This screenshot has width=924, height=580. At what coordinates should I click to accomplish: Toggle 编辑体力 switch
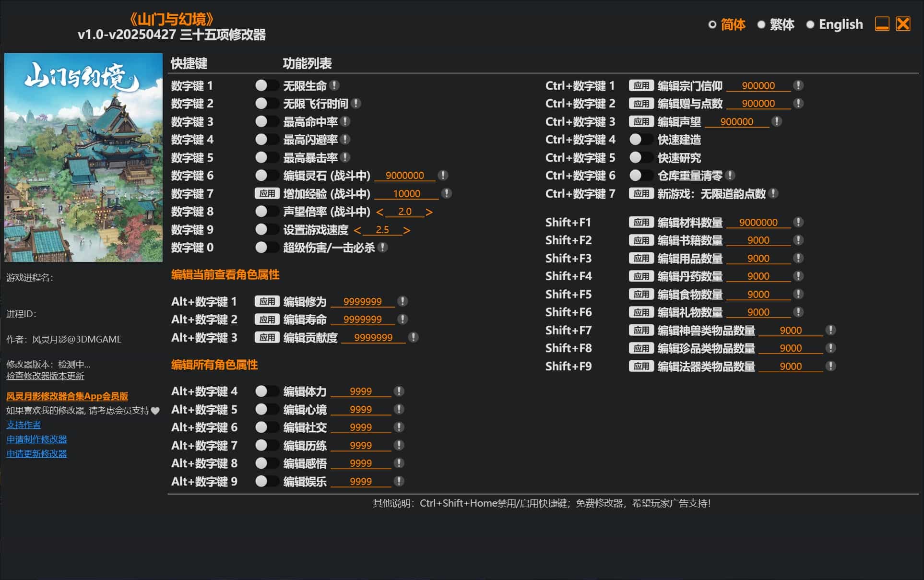coord(266,391)
